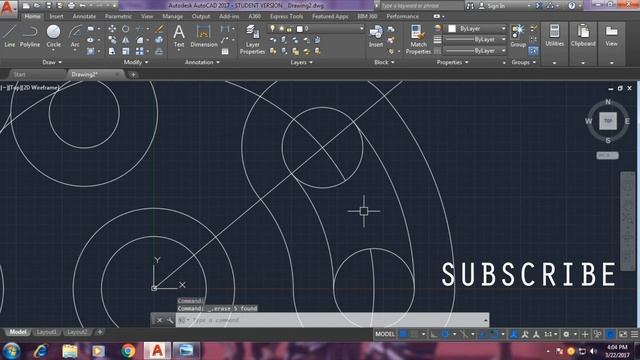Expand the Modify panel
The height and width of the screenshot is (360, 640).
[136, 62]
